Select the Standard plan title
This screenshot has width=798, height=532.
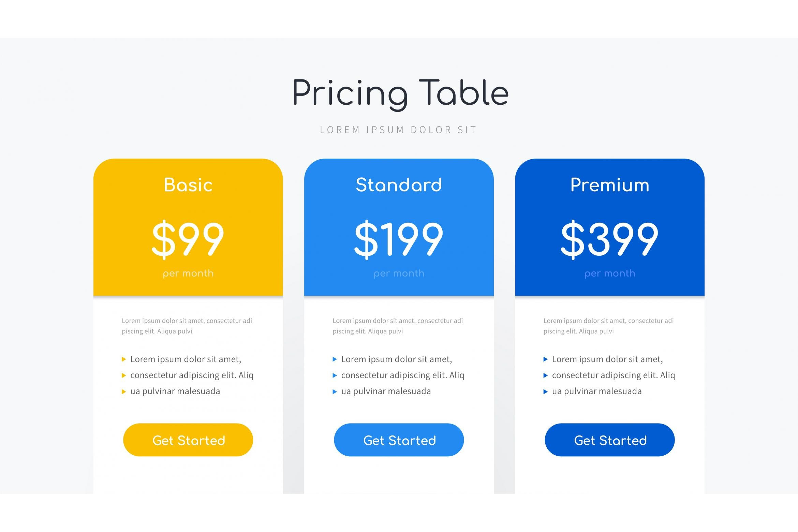(x=399, y=185)
